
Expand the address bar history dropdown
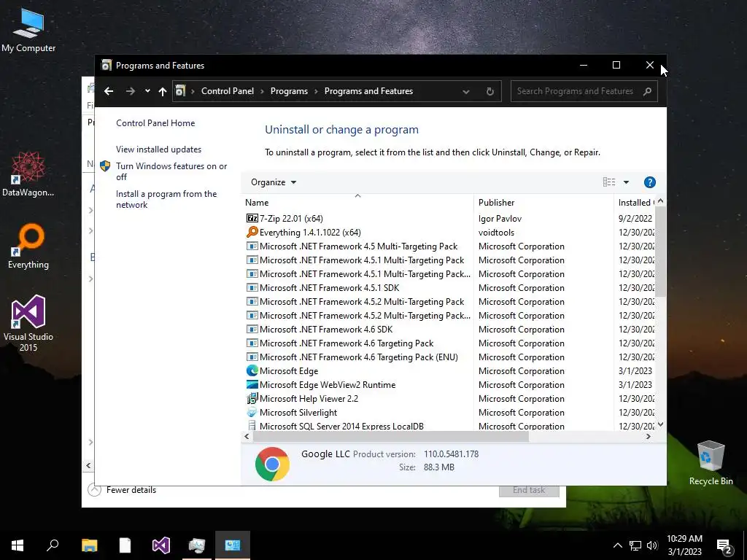[x=466, y=91]
